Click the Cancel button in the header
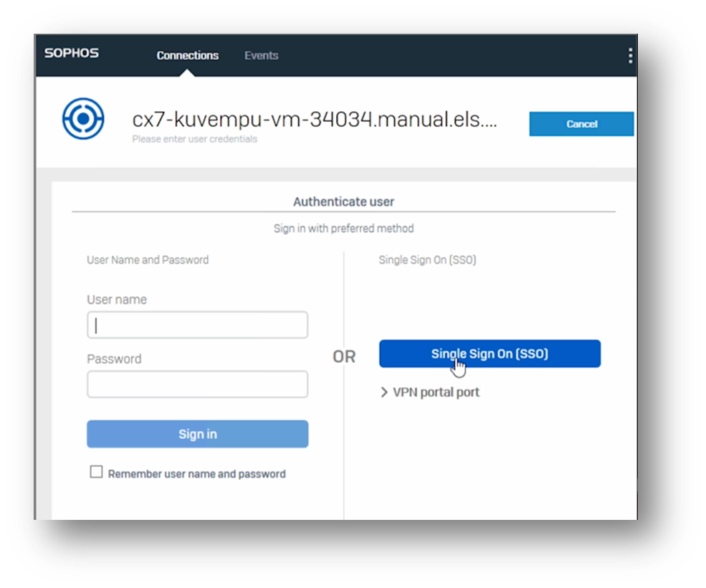Viewport: 706px width, 588px height. click(x=581, y=123)
